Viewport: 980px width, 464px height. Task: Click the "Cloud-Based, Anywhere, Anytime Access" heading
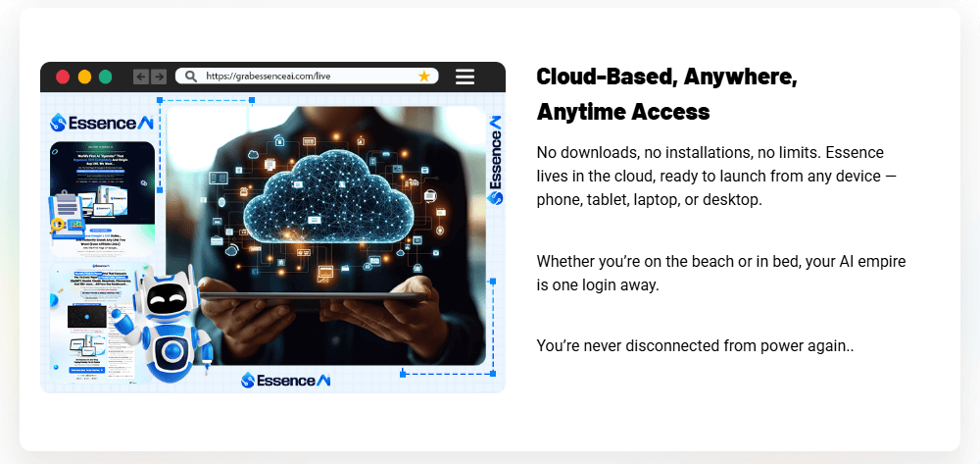(666, 94)
